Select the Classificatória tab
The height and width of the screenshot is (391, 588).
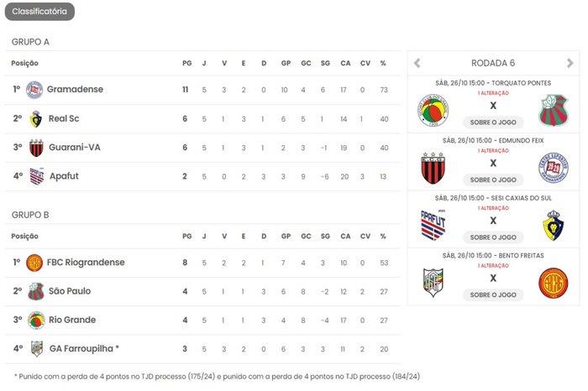[x=39, y=11]
